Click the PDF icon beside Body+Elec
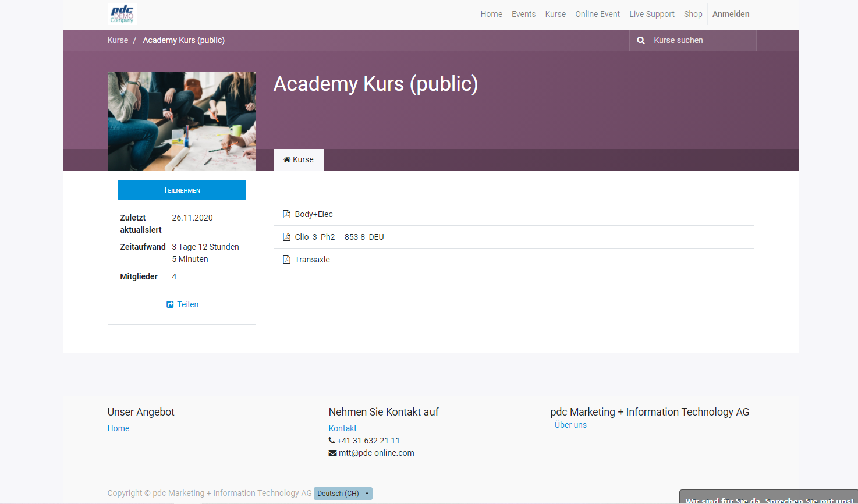Viewport: 858px width, 504px height. (286, 214)
